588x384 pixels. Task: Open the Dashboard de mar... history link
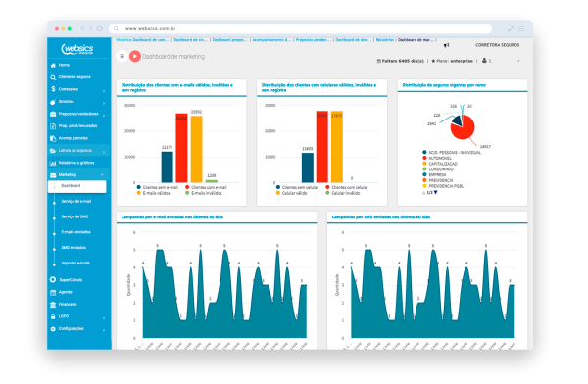click(x=416, y=40)
